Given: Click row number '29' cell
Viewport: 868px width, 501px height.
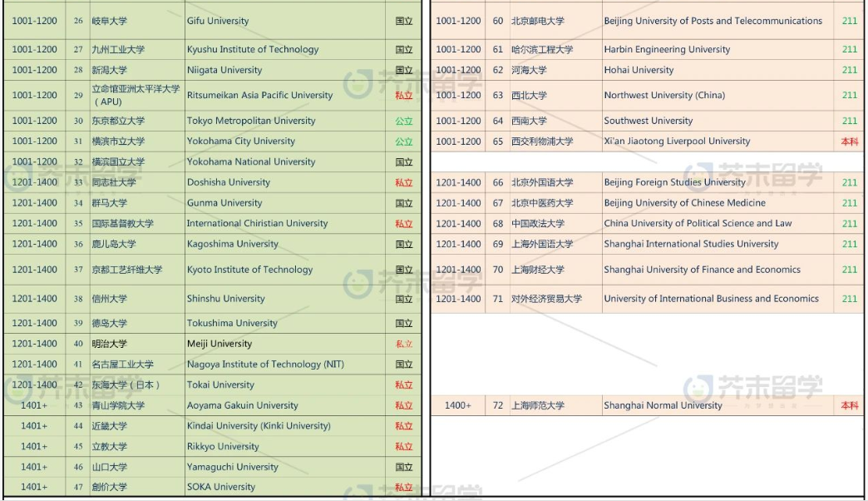Looking at the screenshot, I should click(x=78, y=96).
